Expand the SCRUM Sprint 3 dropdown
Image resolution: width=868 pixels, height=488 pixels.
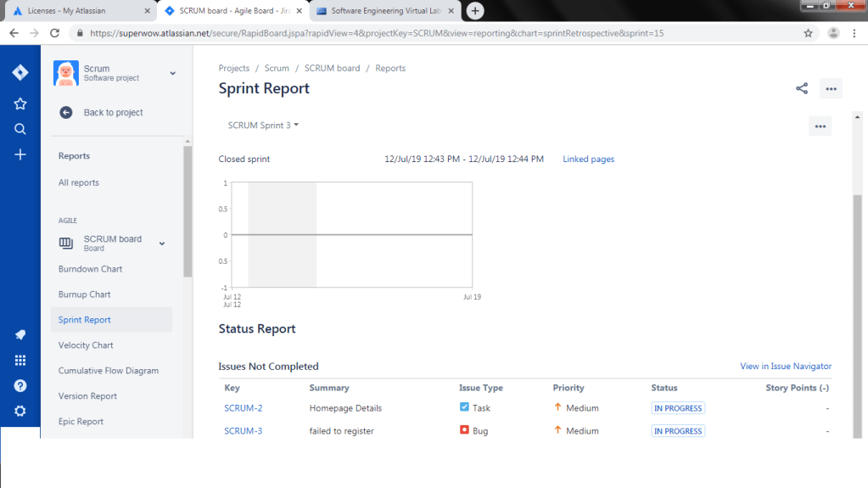263,126
